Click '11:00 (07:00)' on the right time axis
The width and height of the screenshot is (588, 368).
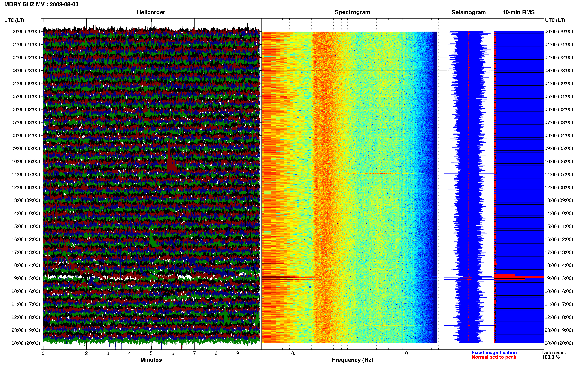[559, 174]
